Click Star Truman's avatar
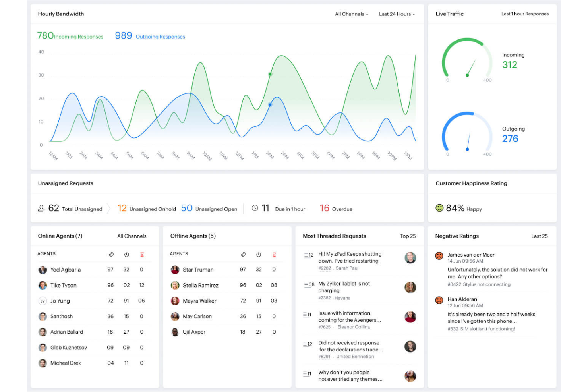Screen dimensions: 588x392 click(x=175, y=270)
